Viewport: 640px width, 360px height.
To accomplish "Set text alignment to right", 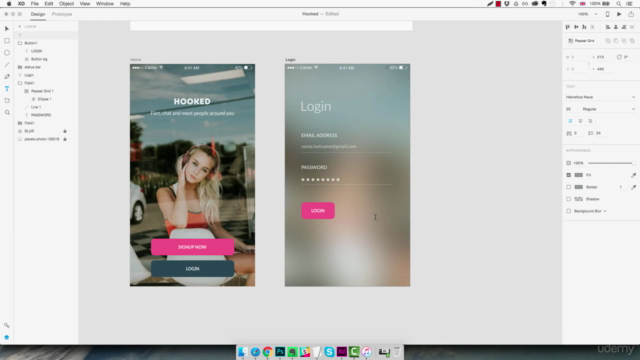I will coord(590,121).
